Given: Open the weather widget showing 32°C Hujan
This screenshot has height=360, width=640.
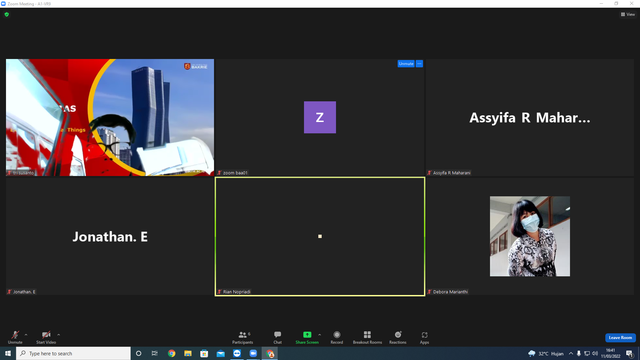Looking at the screenshot, I should point(546,353).
